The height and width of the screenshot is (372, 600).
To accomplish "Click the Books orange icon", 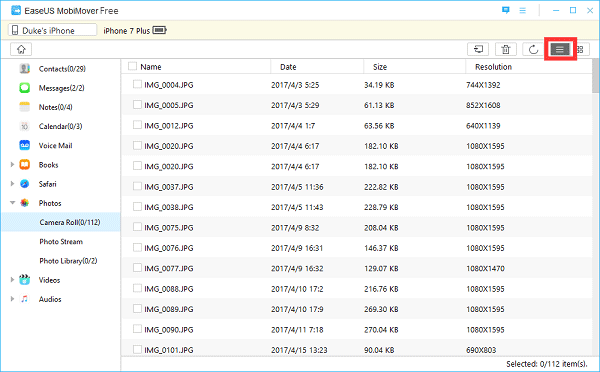I will tap(24, 165).
